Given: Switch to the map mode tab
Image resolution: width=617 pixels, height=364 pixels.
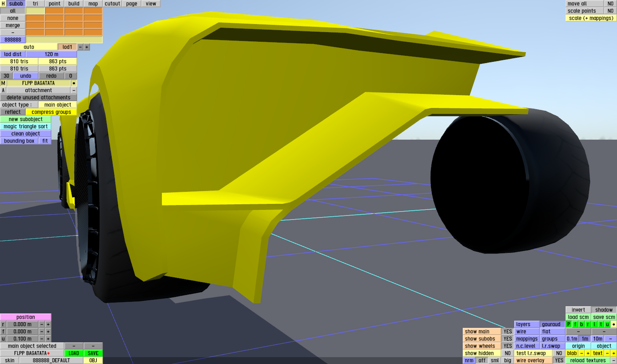Looking at the screenshot, I should point(93,4).
